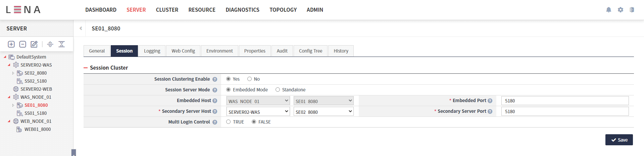Image resolution: width=644 pixels, height=156 pixels.
Task: Open the DIAGNOSTICS menu
Action: pos(242,10)
